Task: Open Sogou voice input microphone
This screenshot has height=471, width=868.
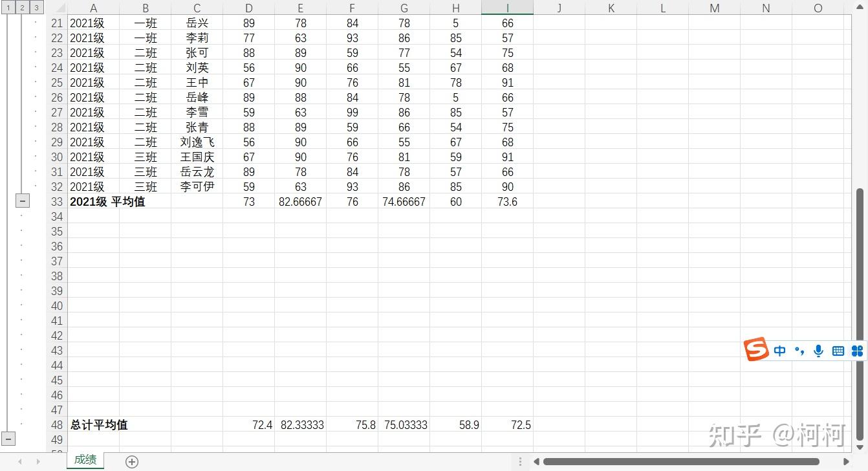Action: (818, 351)
